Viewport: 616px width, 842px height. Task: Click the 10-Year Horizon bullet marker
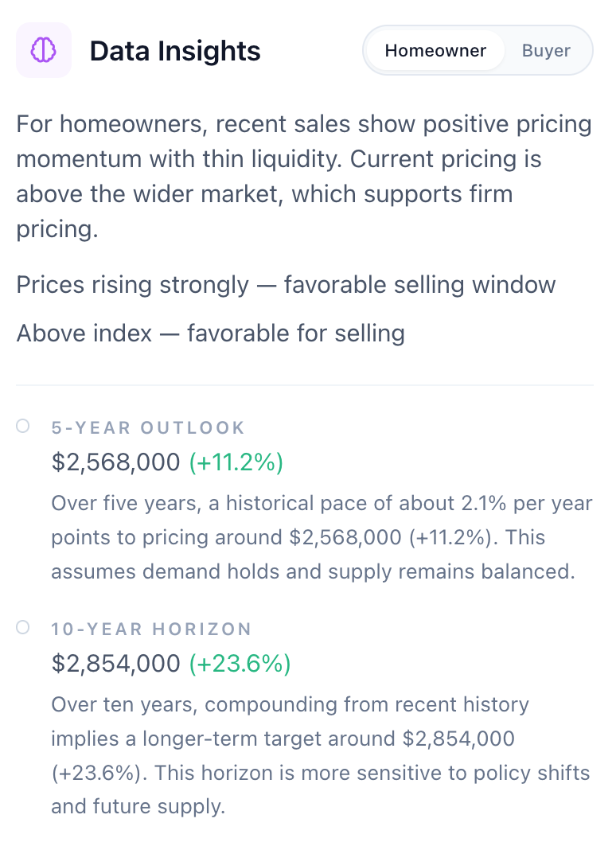click(23, 628)
